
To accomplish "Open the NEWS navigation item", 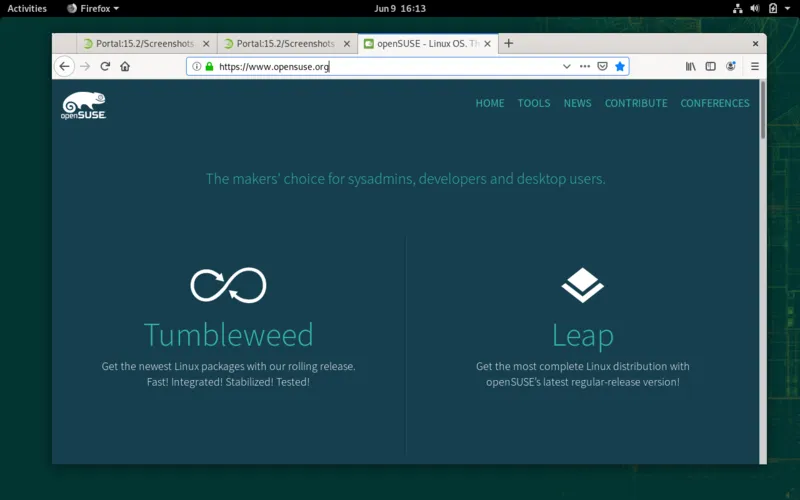I will pos(577,103).
